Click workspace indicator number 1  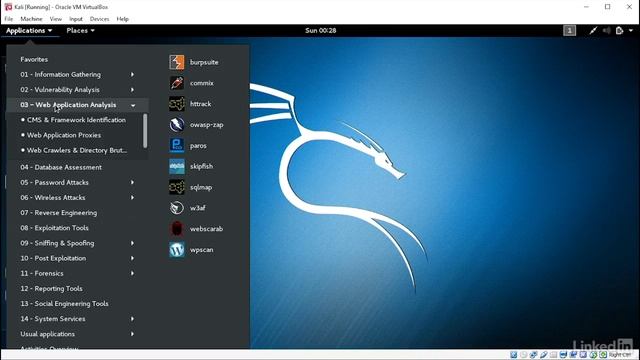(569, 31)
